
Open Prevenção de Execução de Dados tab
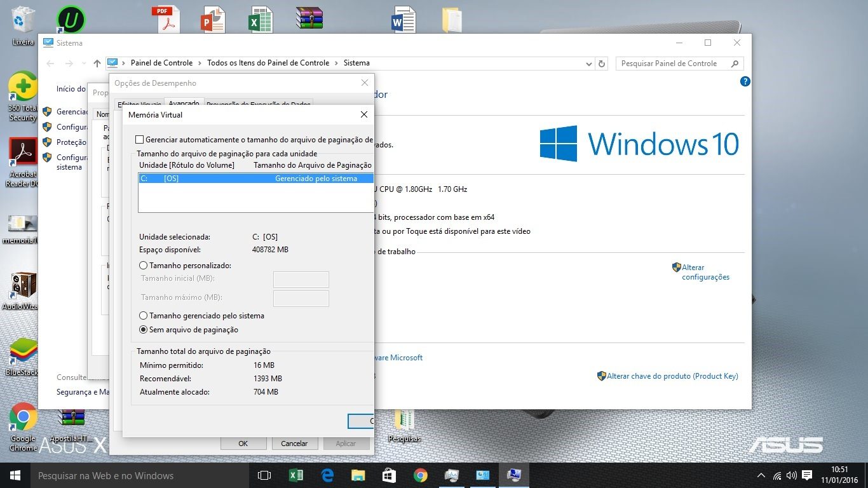[258, 105]
